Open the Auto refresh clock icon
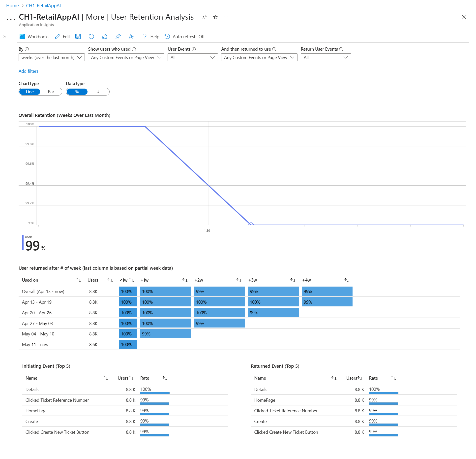Image resolution: width=476 pixels, height=459 pixels. (x=167, y=36)
